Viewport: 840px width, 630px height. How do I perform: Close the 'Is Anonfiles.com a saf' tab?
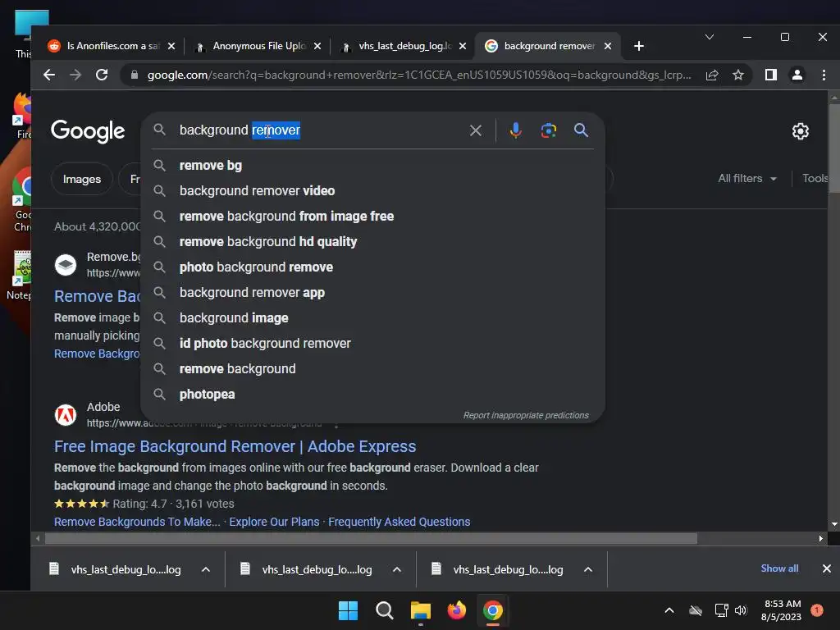(x=171, y=46)
